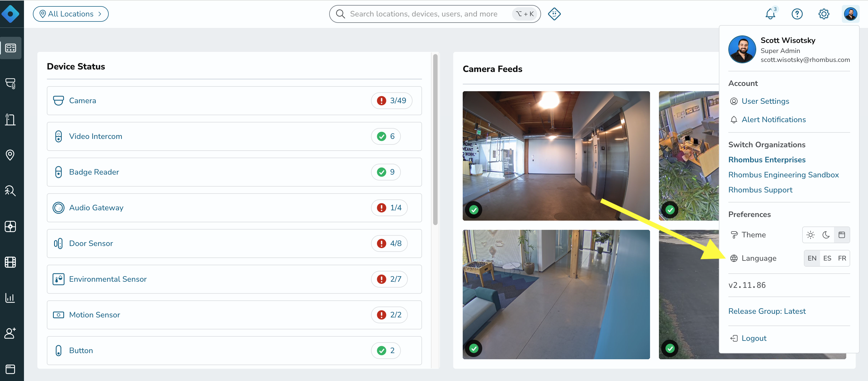Open the reports bar chart icon in sidebar

[10, 298]
